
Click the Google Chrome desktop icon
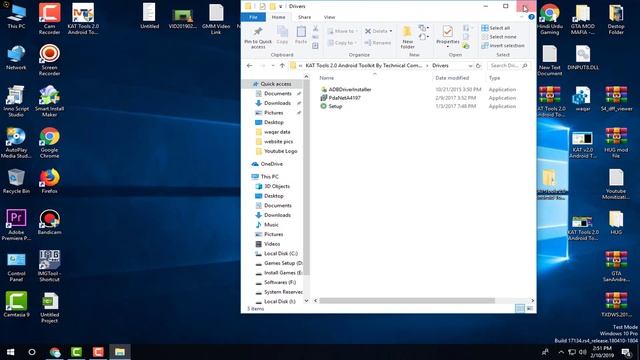coord(49,143)
